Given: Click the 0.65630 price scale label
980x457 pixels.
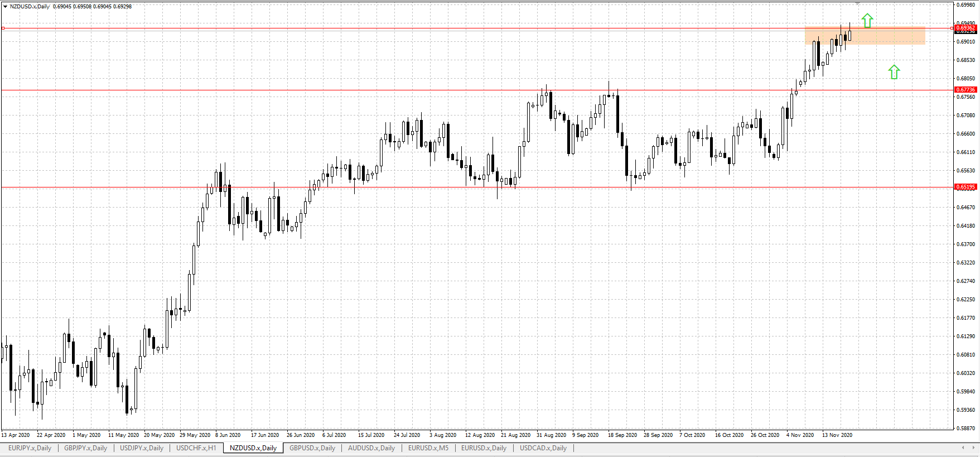Looking at the screenshot, I should tap(965, 171).
